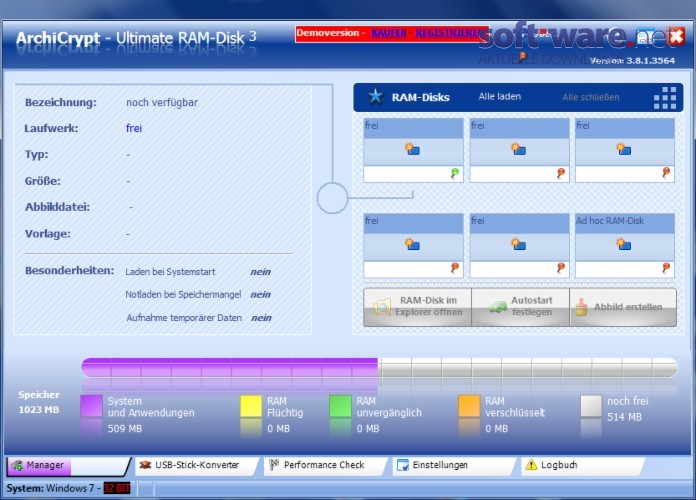Click the Besonderheiten label

tap(69, 270)
